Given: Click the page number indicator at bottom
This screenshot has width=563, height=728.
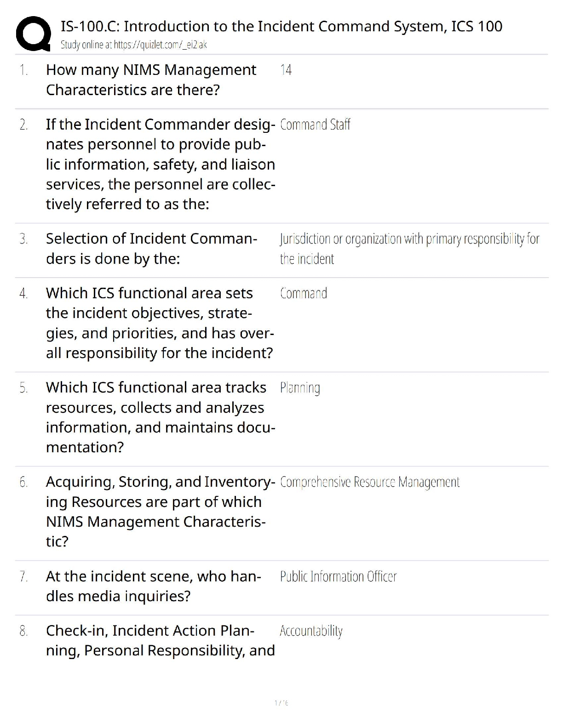Looking at the screenshot, I should (281, 703).
